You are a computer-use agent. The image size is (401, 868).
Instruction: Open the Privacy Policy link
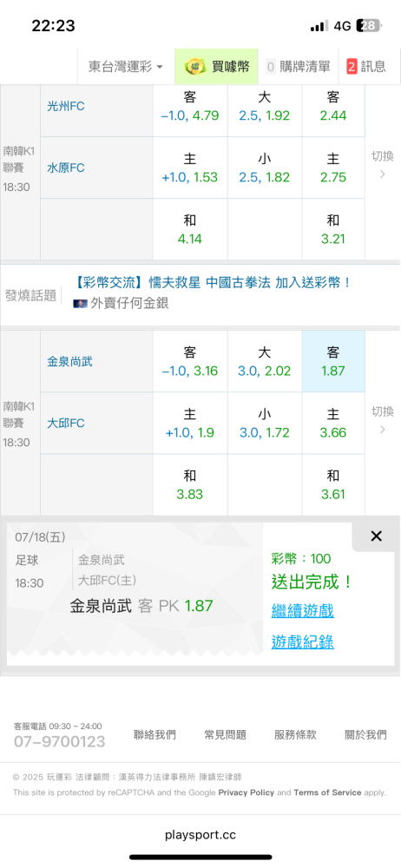click(x=246, y=792)
